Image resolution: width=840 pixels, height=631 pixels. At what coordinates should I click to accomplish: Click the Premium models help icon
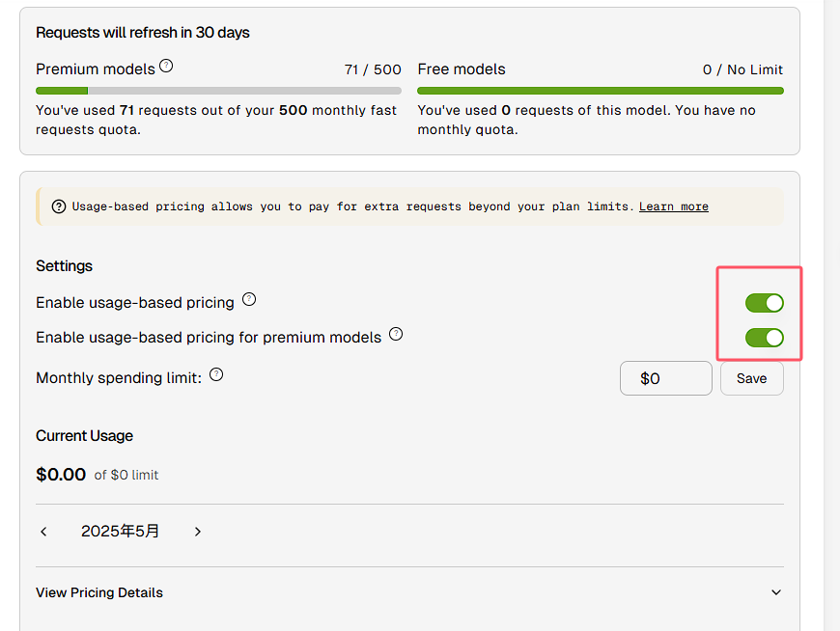[x=166, y=66]
